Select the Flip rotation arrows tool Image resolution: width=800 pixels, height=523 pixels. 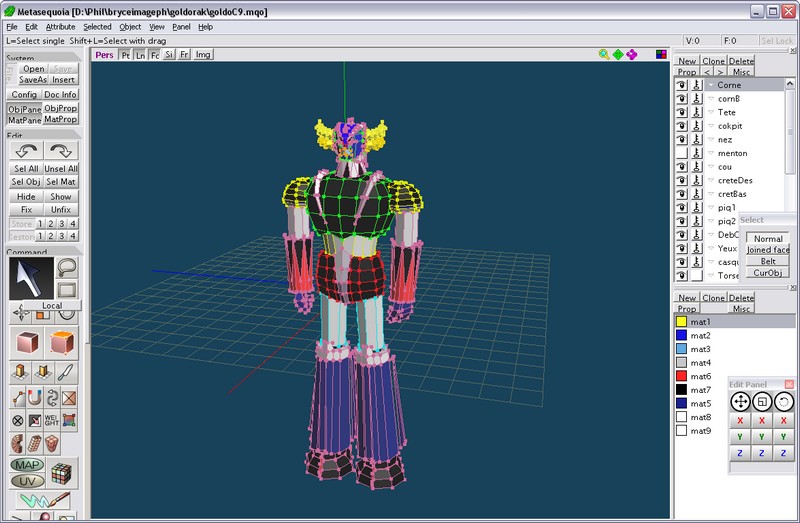coord(52,397)
